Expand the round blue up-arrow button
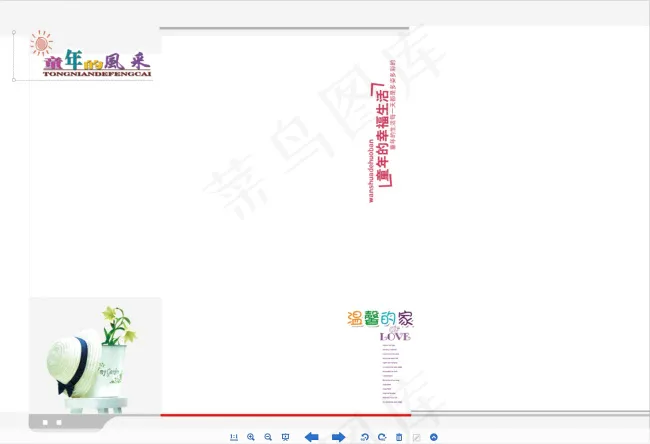The image size is (650, 444). [434, 437]
